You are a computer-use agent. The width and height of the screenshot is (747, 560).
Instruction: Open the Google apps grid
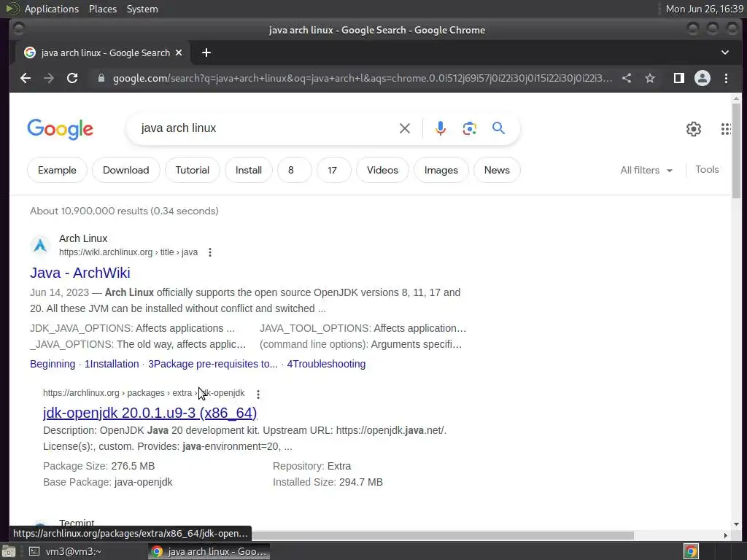(x=726, y=129)
